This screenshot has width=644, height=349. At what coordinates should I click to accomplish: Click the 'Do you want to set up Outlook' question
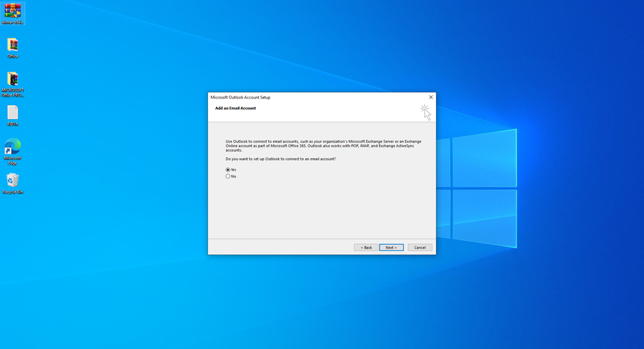(281, 159)
